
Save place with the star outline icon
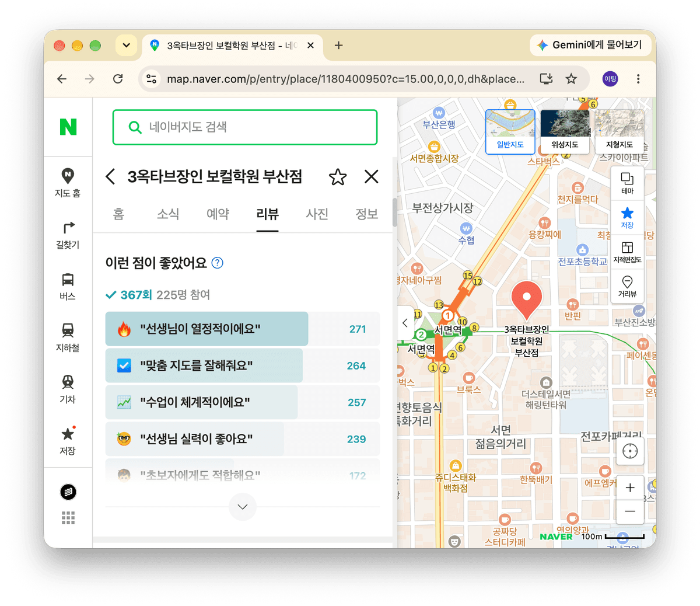click(x=338, y=176)
